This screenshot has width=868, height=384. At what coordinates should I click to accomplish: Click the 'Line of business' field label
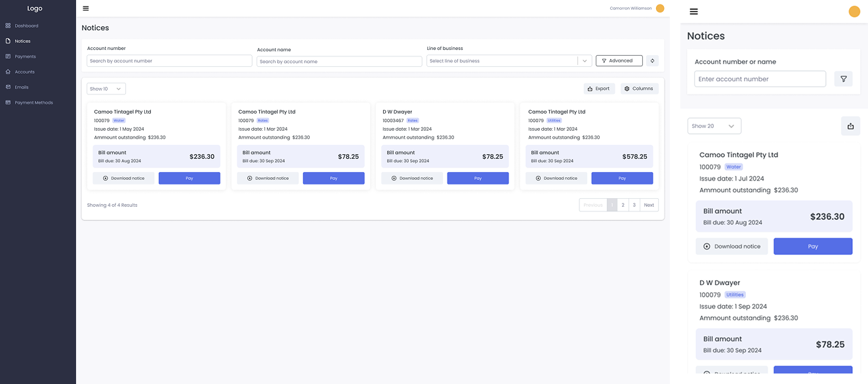(445, 49)
